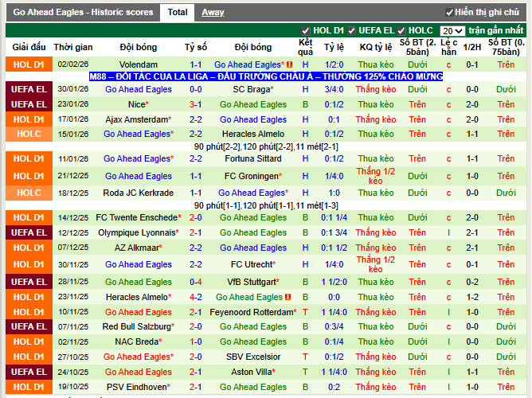
Task: Click the KQ tỷ lệ column header
Action: (376, 47)
